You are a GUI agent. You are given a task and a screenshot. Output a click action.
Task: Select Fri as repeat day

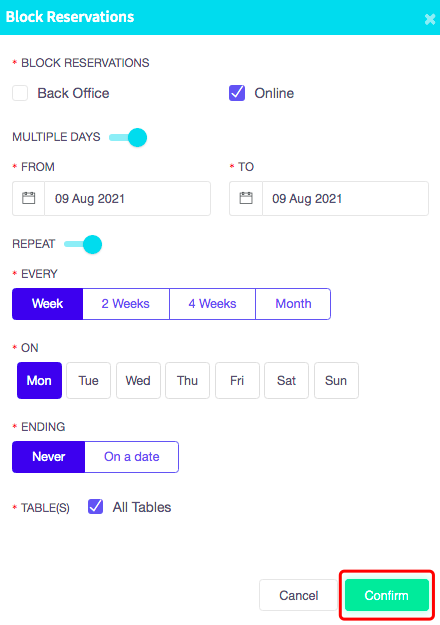point(237,380)
